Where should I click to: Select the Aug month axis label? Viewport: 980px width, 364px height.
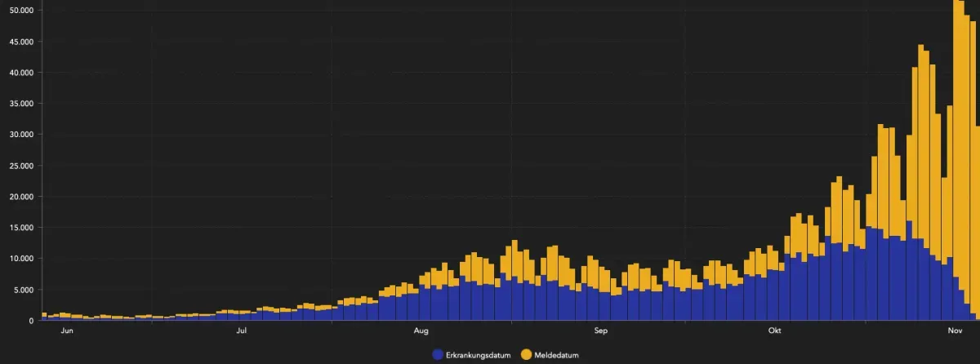coord(421,331)
